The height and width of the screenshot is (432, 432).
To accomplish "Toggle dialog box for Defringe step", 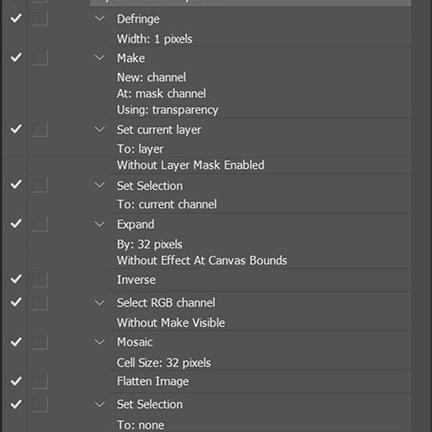I will pos(40,18).
